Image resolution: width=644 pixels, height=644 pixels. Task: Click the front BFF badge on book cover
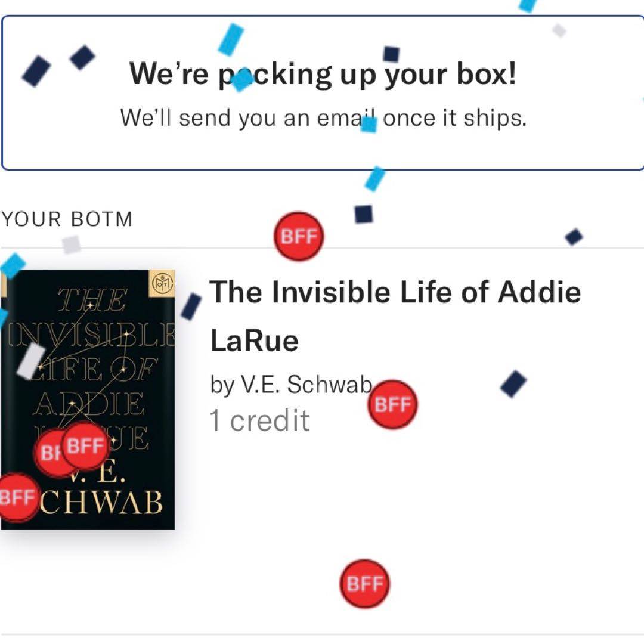(85, 446)
